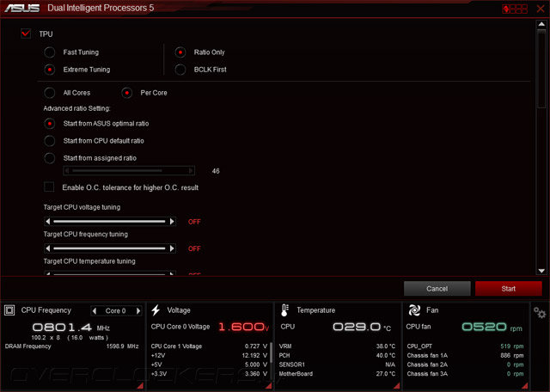Decrease Target CPU voltage tuning
Image resolution: width=550 pixels, height=392 pixels.
[48, 222]
